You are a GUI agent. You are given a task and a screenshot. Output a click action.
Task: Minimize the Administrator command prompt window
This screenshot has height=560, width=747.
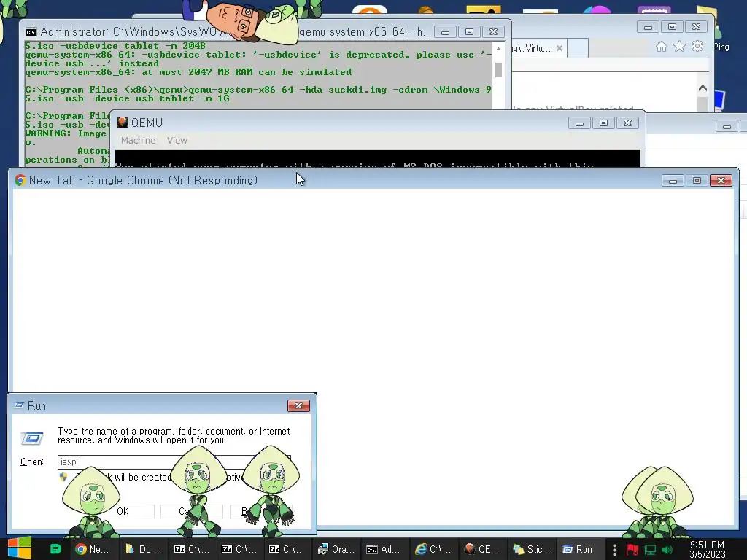tap(445, 32)
